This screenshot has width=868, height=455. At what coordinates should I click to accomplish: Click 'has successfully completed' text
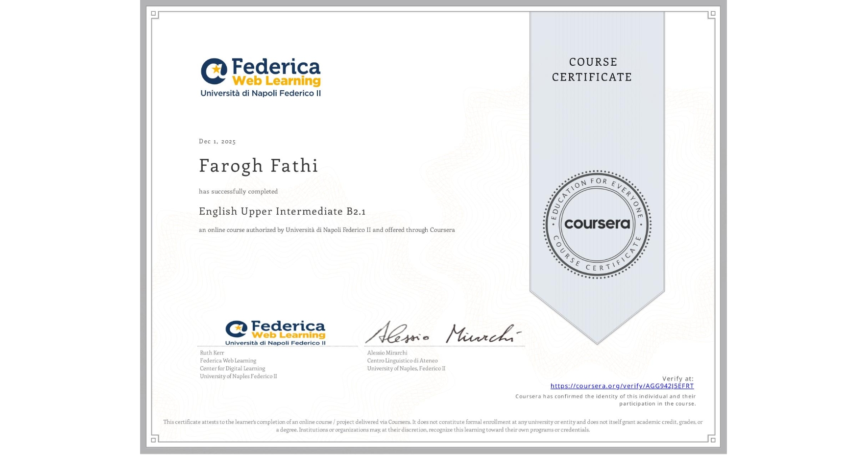coord(238,191)
